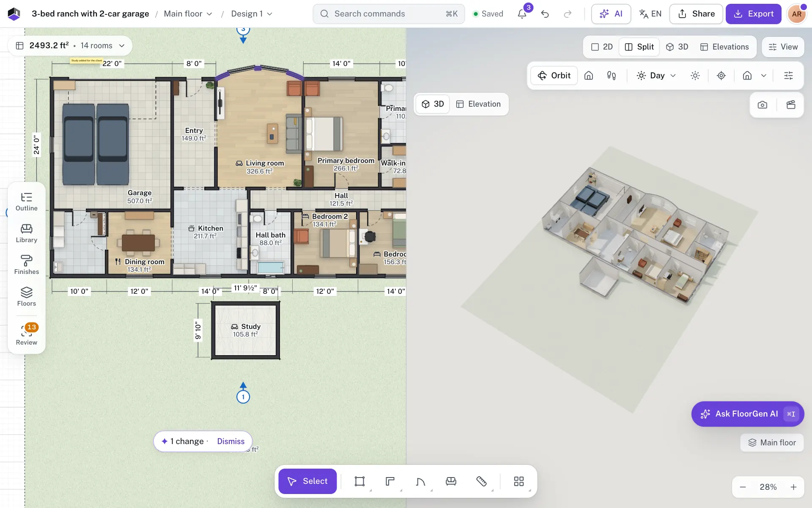Screen dimensions: 812x508
Task: Click the target focus icon
Action: pyautogui.click(x=721, y=75)
